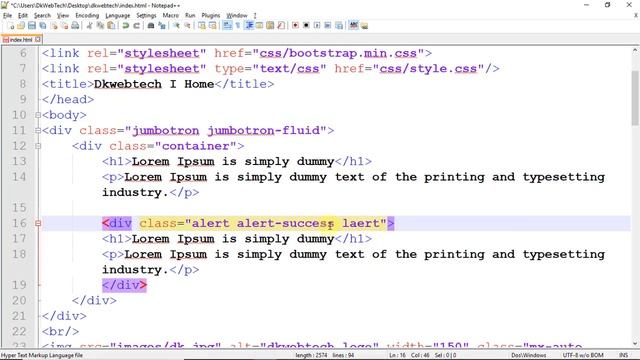Click the Dos\Windows line ending status
This screenshot has width=640, height=360.
pos(528,355)
